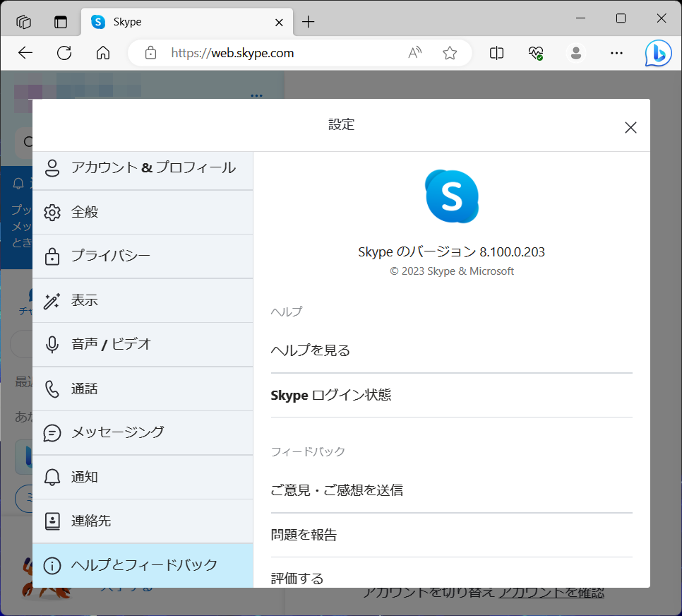Close the Skype browser tab
Viewport: 682px width, 616px height.
(280, 22)
